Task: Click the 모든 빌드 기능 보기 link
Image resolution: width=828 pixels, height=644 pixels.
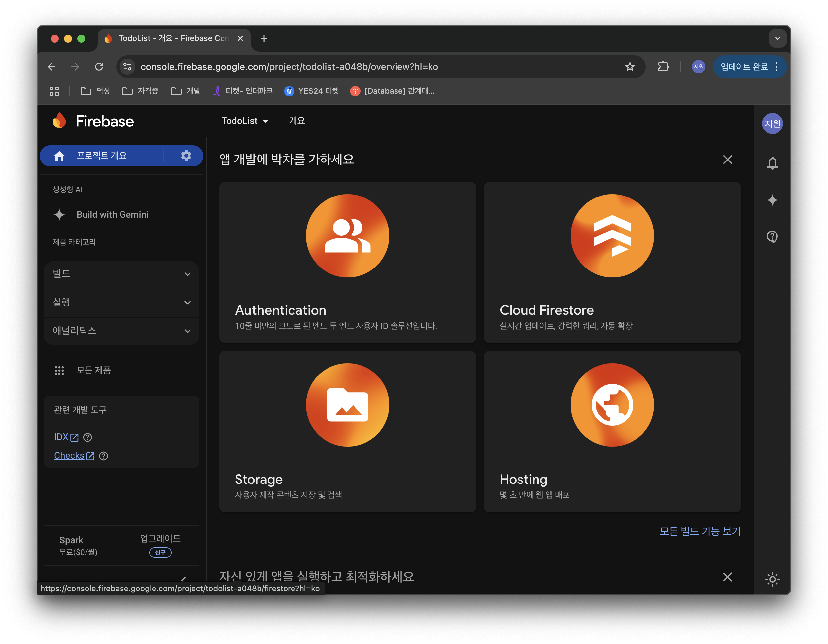Action: [700, 531]
